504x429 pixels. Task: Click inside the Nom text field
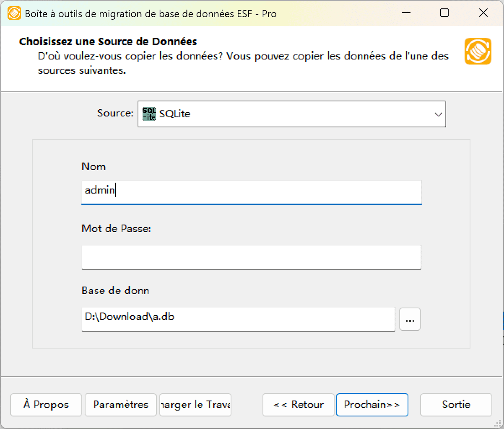[251, 192]
